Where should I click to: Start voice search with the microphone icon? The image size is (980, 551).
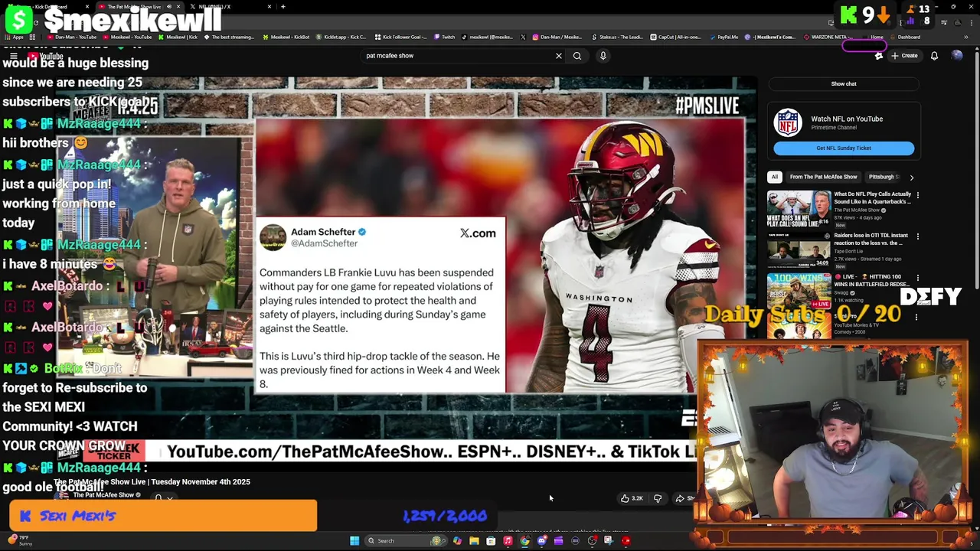pyautogui.click(x=603, y=56)
